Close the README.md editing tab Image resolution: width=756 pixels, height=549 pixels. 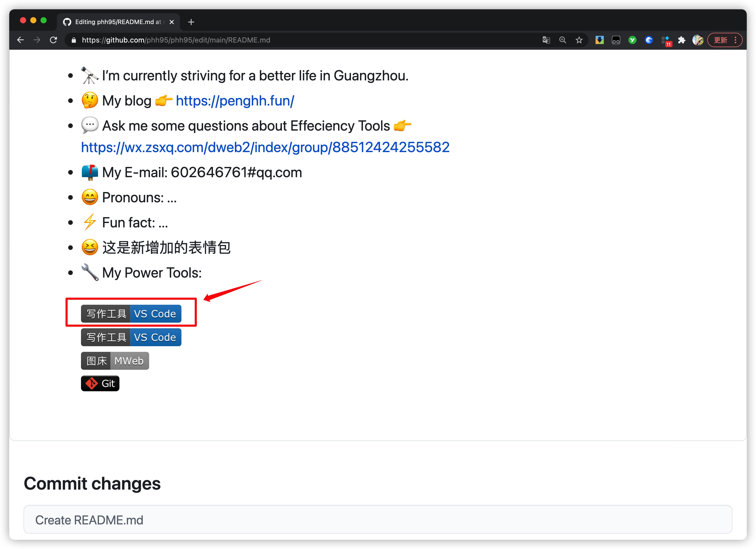pos(172,22)
